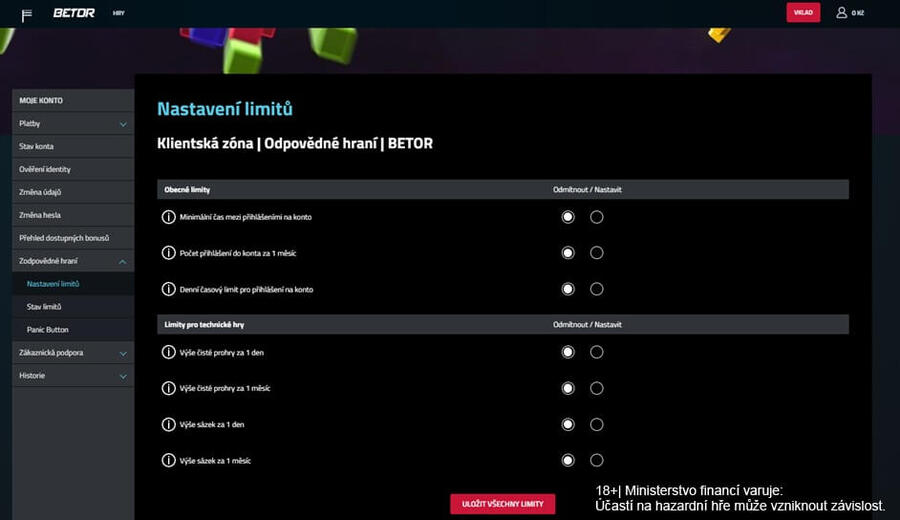Screen dimensions: 900x520
Task: Select Odmítnout for Výše sázek za 1 den
Action: click(568, 424)
